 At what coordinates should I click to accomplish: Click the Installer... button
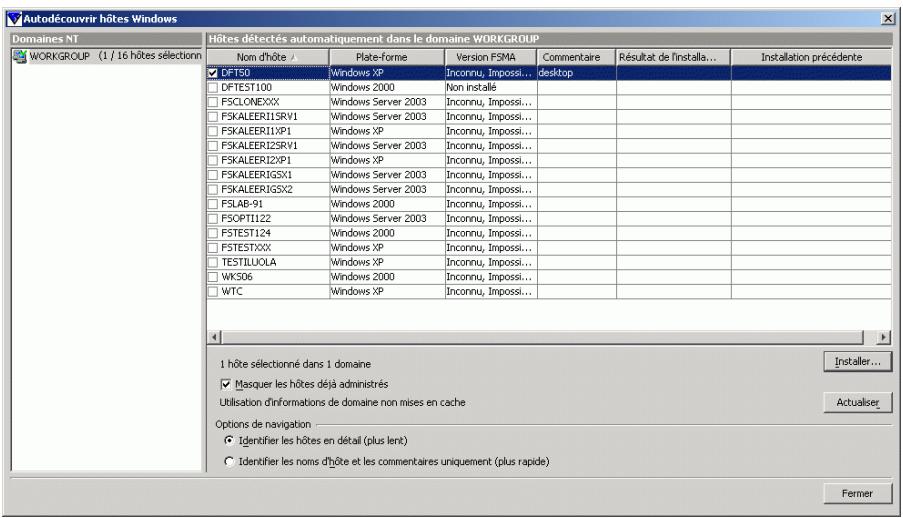[858, 361]
